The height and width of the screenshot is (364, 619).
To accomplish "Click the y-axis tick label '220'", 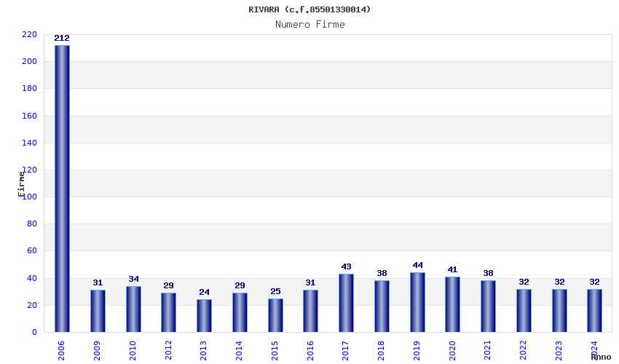I will 30,35.
